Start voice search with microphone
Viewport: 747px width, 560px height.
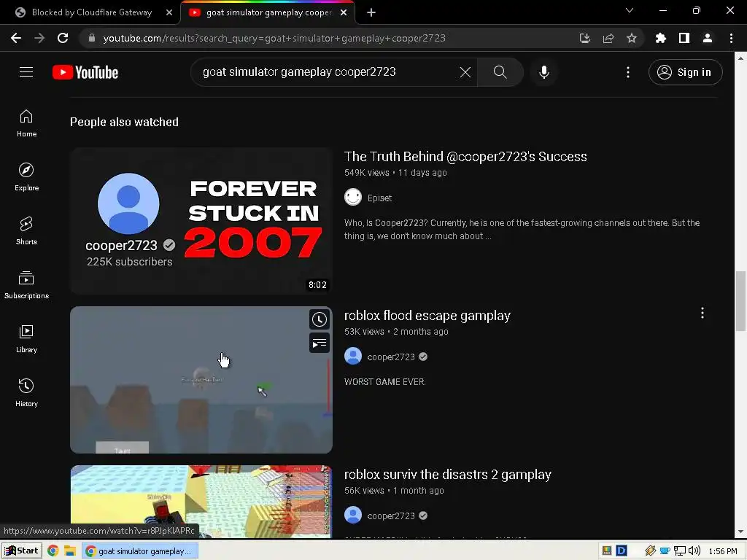(543, 72)
